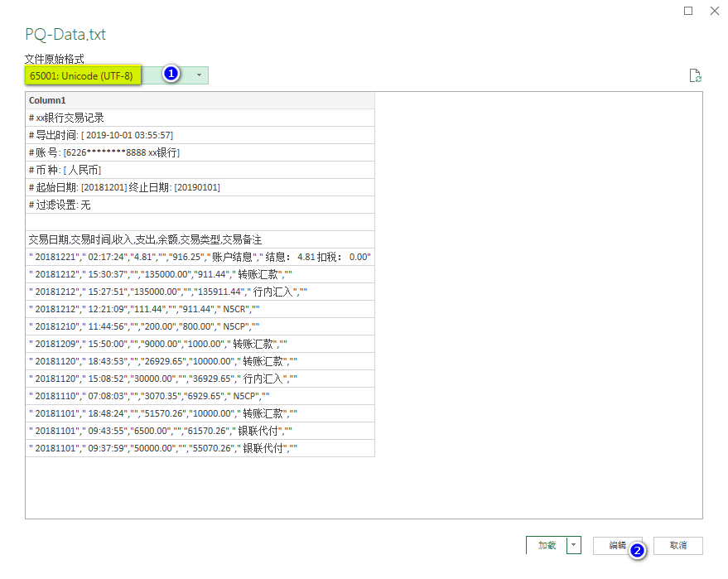Select the row with time 15:27:51
The image size is (728, 579).
(200, 292)
